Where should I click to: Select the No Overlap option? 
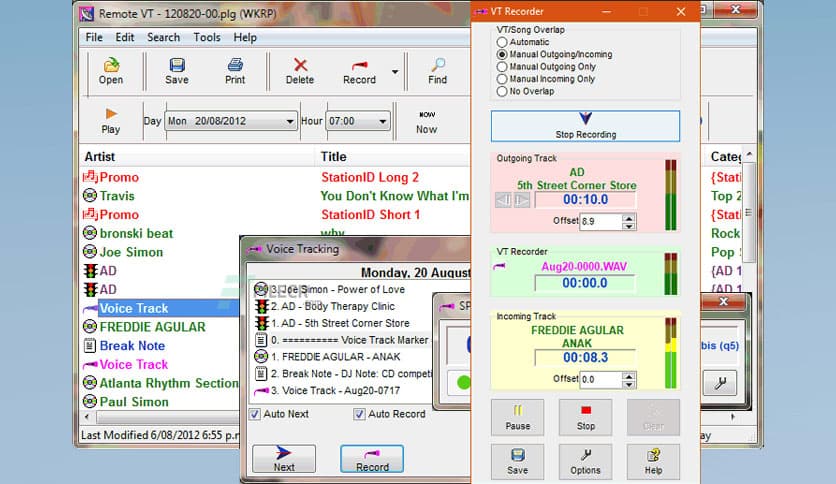[502, 91]
